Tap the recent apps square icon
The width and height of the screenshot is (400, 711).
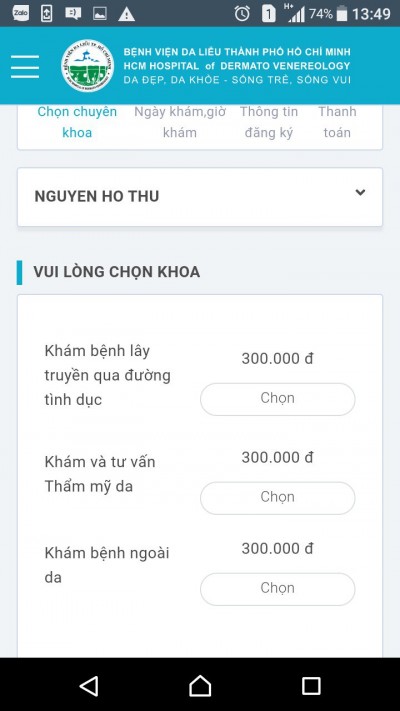(311, 686)
